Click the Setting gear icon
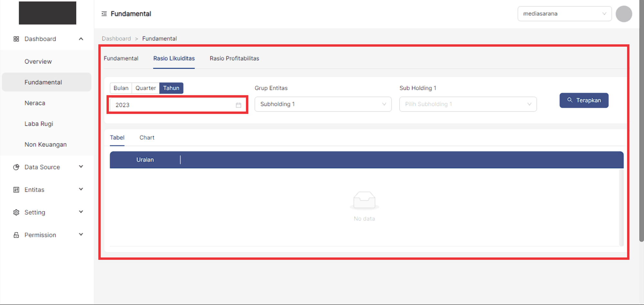 point(16,212)
